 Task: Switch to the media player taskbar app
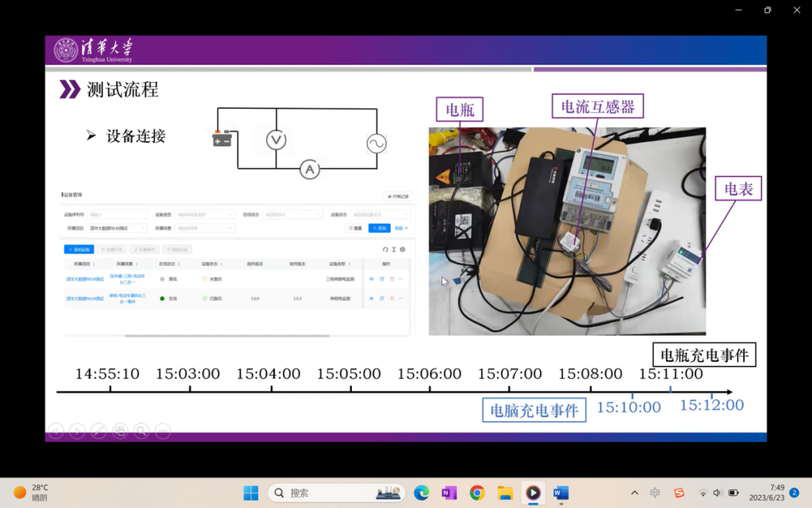tap(533, 492)
